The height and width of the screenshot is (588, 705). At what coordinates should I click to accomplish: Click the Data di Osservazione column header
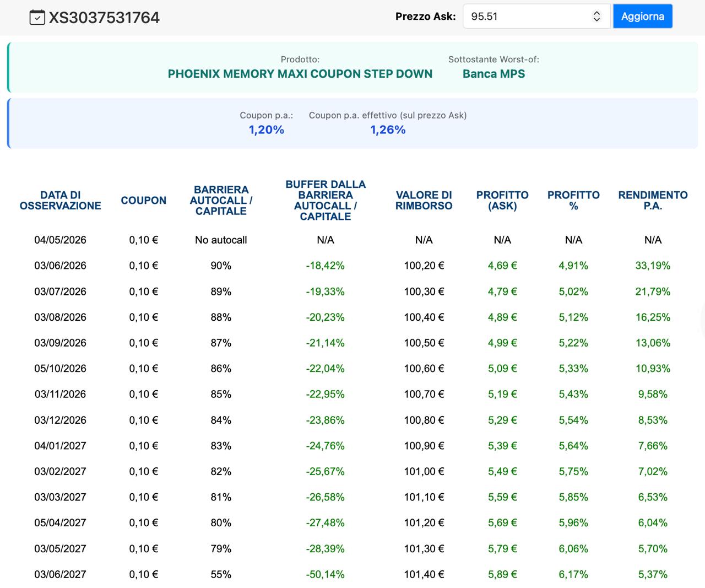click(61, 201)
